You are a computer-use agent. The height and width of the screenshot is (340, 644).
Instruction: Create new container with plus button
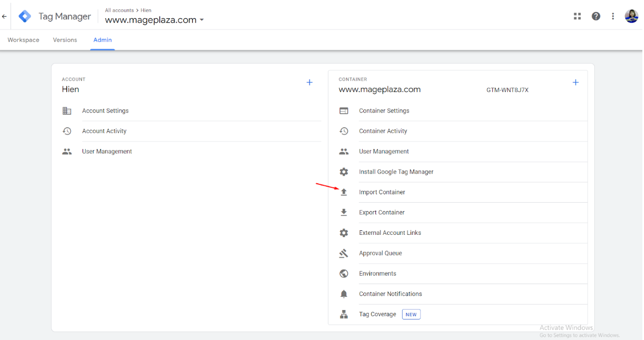[575, 83]
